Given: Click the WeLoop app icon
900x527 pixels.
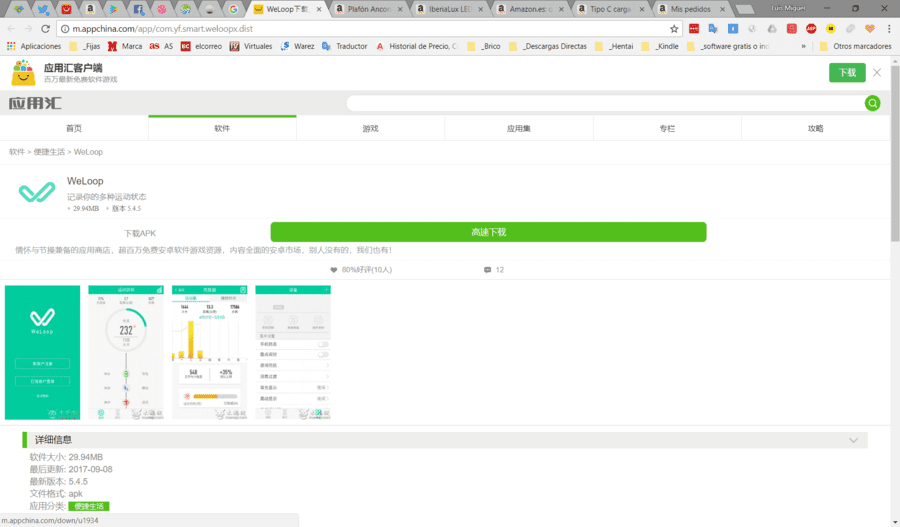Looking at the screenshot, I should pos(37,192).
